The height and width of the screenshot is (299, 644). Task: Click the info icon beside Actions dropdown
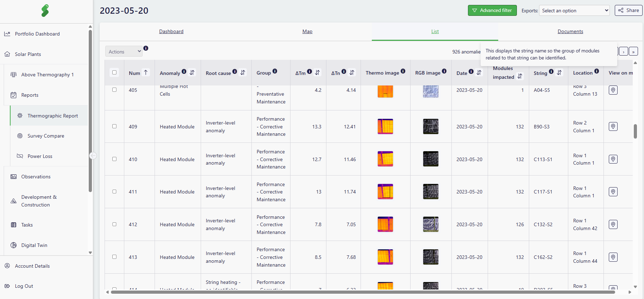point(146,48)
